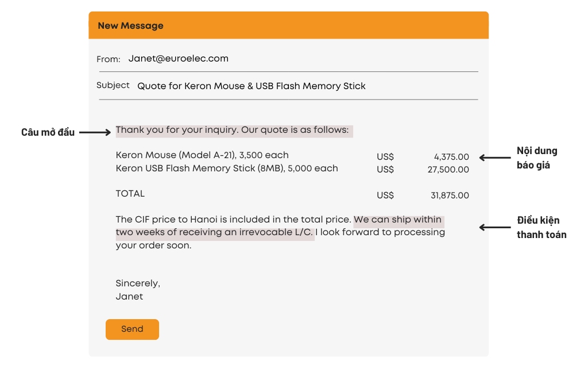Click the arrow pointing to the opening sentence
Viewport: 588px width, 368px height.
pos(95,132)
